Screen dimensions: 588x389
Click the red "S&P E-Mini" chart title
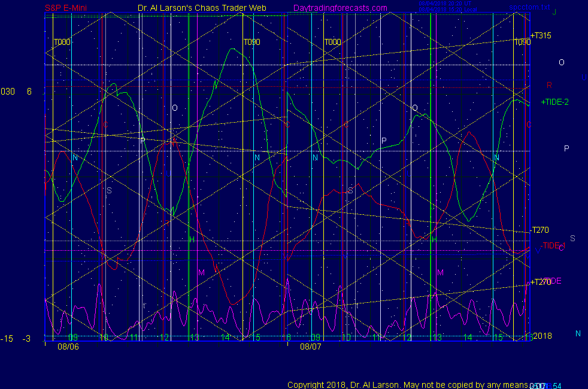click(x=66, y=8)
